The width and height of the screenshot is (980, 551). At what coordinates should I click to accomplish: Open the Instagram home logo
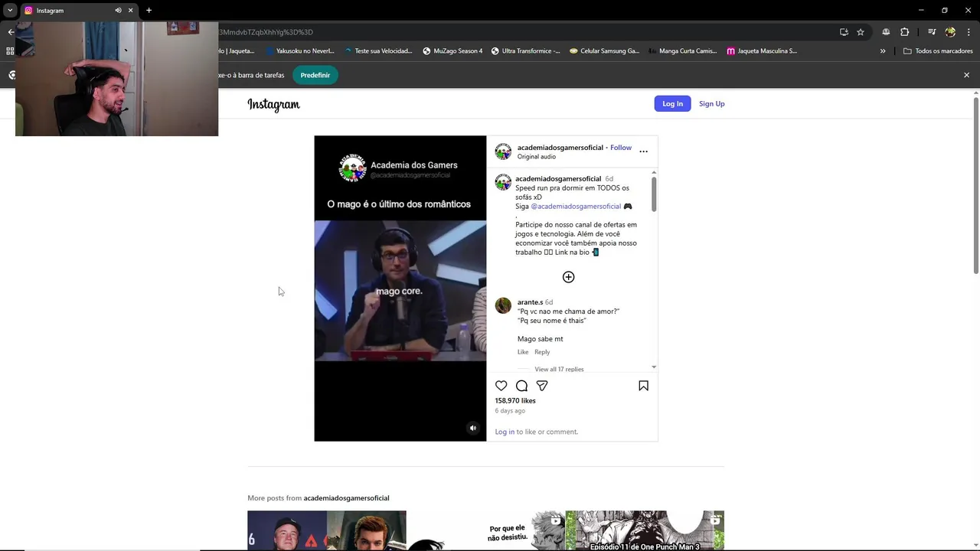coord(273,105)
